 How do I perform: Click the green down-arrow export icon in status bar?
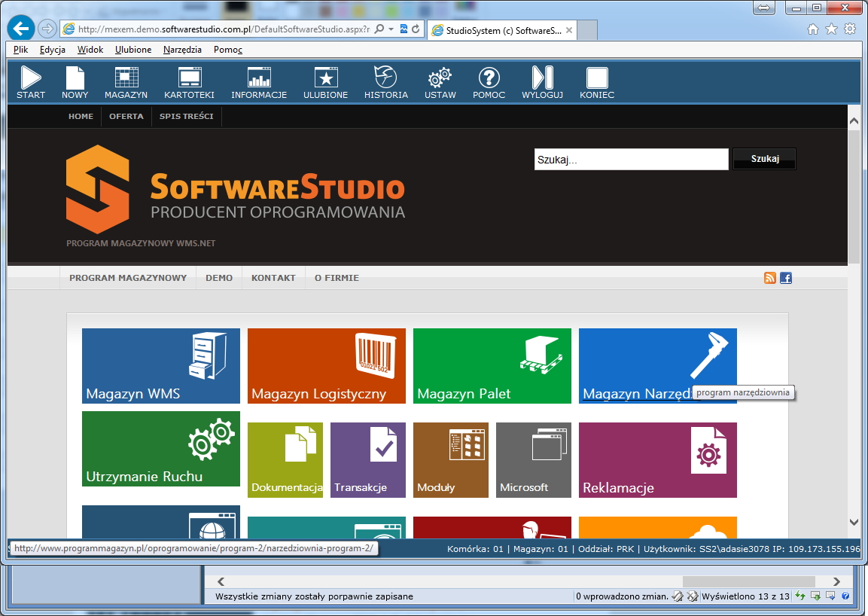click(x=815, y=596)
